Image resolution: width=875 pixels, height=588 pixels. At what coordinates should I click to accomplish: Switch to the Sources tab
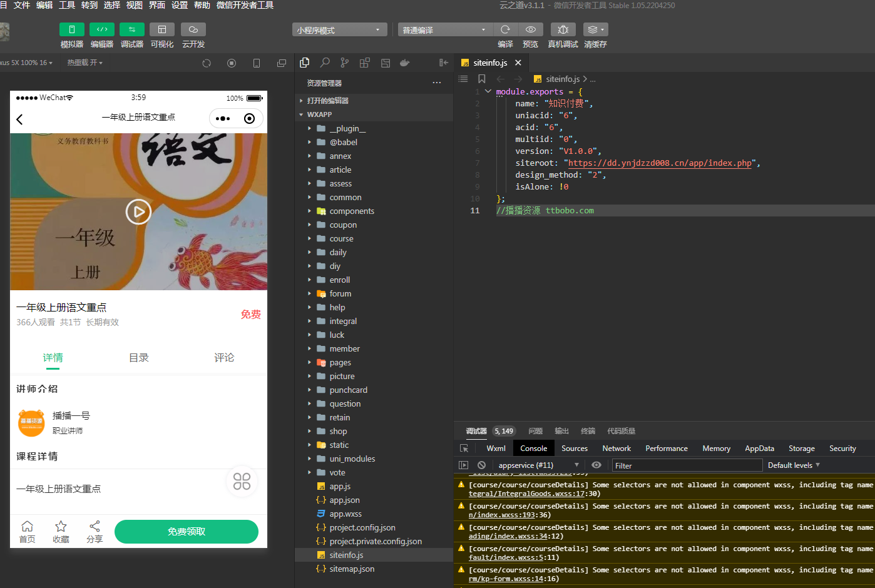pos(575,449)
